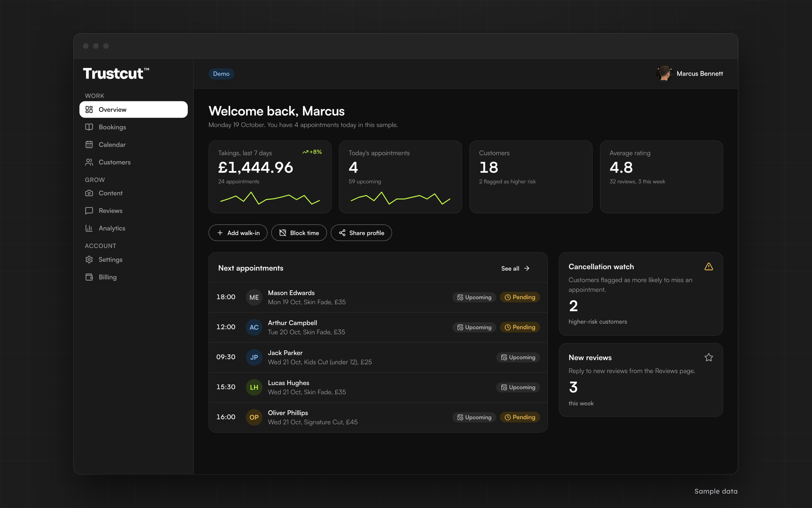This screenshot has width=812, height=508.
Task: Open the Analytics section
Action: pyautogui.click(x=134, y=228)
